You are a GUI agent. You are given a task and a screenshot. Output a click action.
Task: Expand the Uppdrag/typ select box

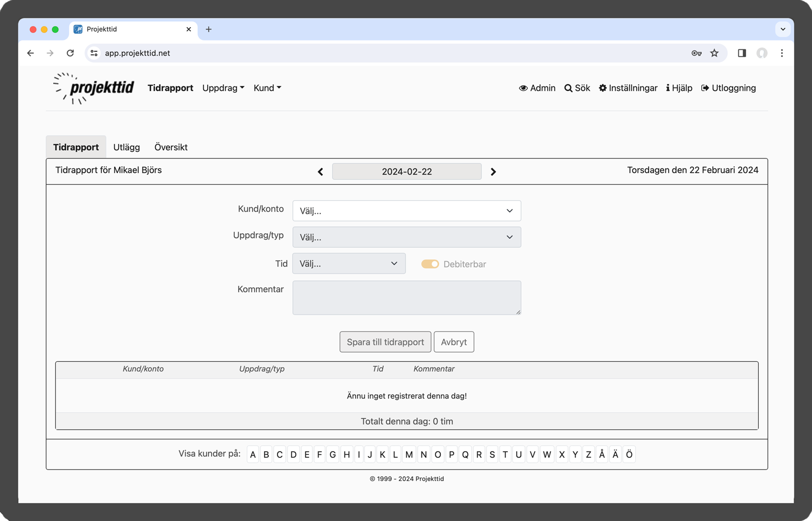[407, 237]
